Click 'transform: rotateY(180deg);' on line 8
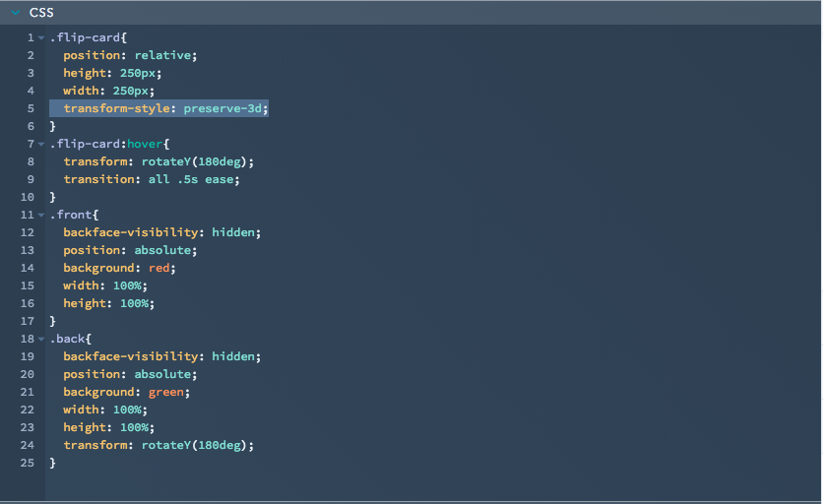This screenshot has width=823, height=504. pyautogui.click(x=158, y=161)
